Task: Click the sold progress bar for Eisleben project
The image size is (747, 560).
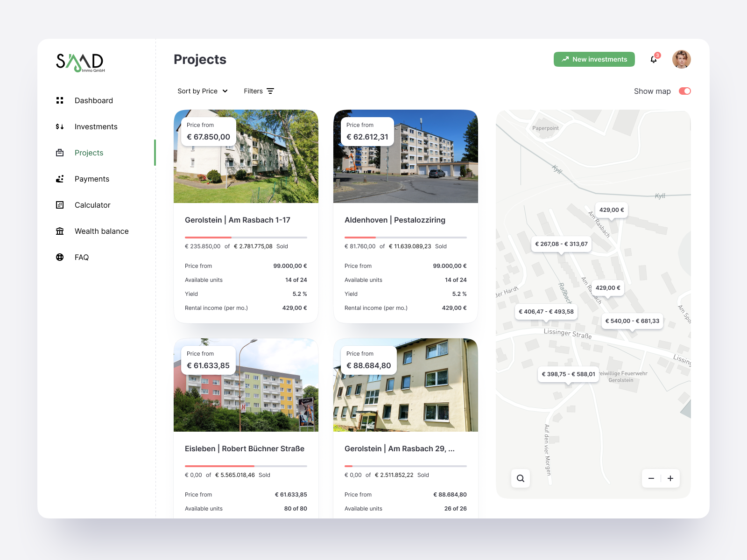Action: pos(246,466)
